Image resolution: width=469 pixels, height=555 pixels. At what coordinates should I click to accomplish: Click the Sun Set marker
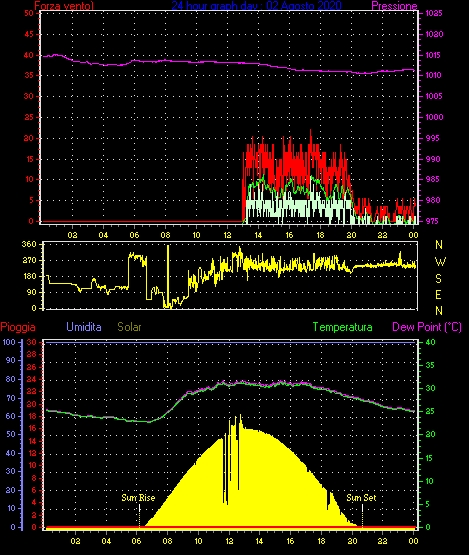tap(361, 498)
